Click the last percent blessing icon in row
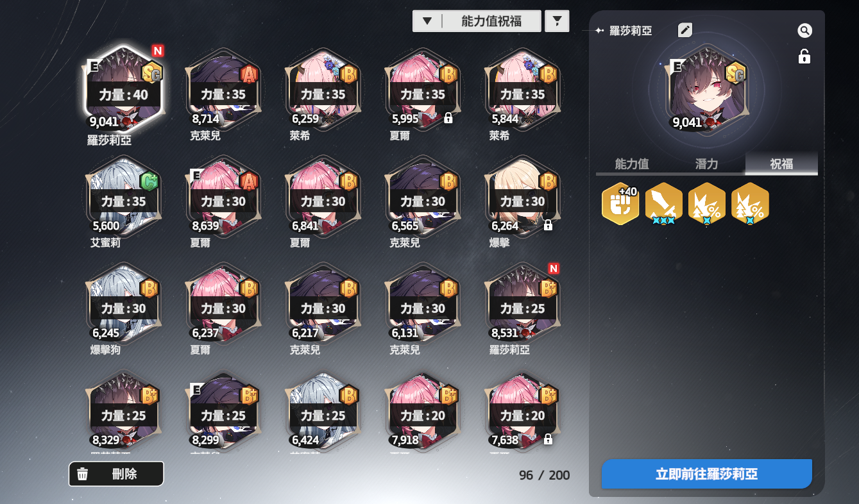The height and width of the screenshot is (504, 859). 750,204
